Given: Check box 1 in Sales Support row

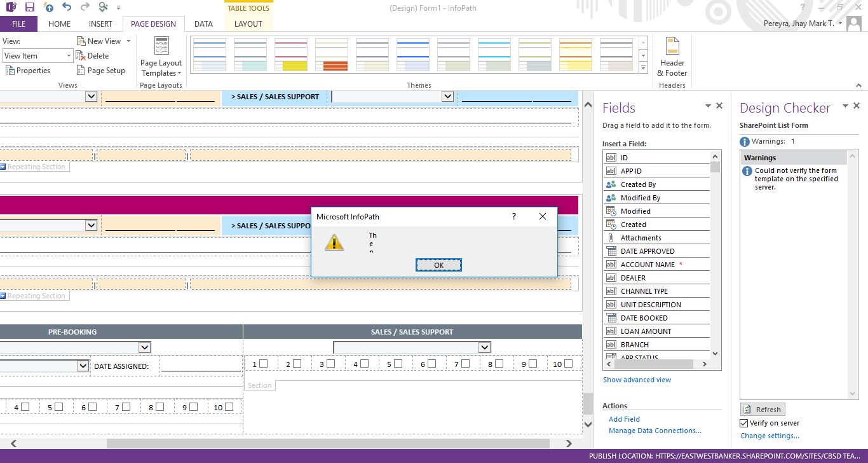Looking at the screenshot, I should click(x=263, y=364).
